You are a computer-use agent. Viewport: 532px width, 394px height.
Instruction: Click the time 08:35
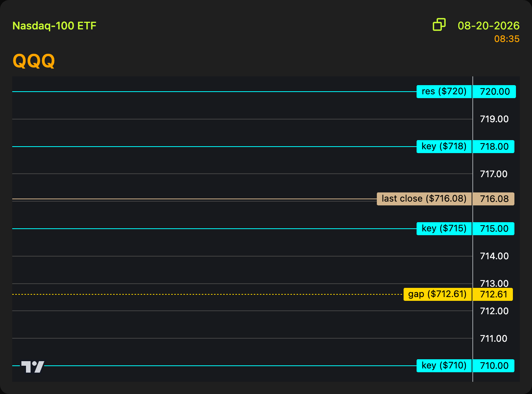[x=507, y=39]
